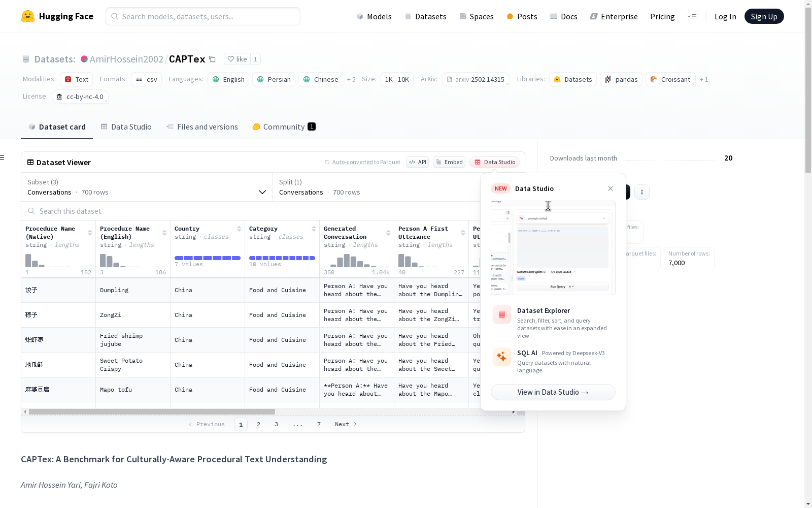Go to Datasets in top navigation
Viewport: 812px width, 508px height.
point(425,16)
